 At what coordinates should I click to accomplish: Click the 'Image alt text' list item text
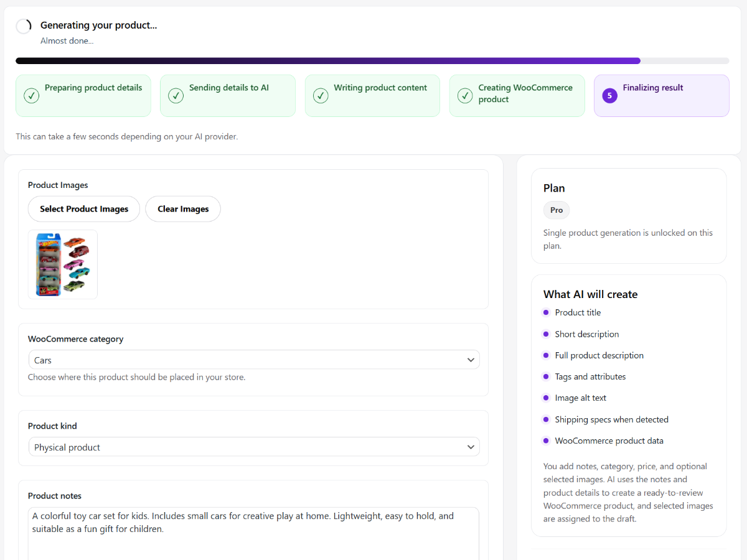(581, 398)
